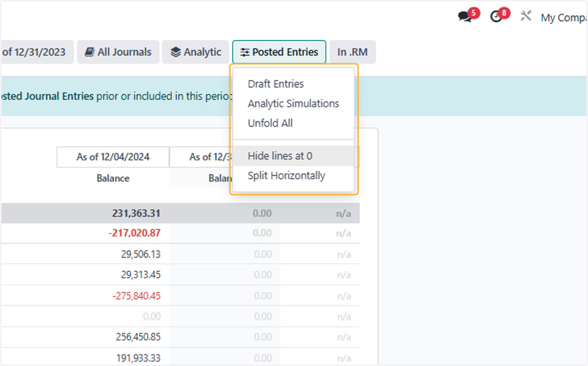Open the debug tools wrench icon
The width and height of the screenshot is (588, 366).
526,16
